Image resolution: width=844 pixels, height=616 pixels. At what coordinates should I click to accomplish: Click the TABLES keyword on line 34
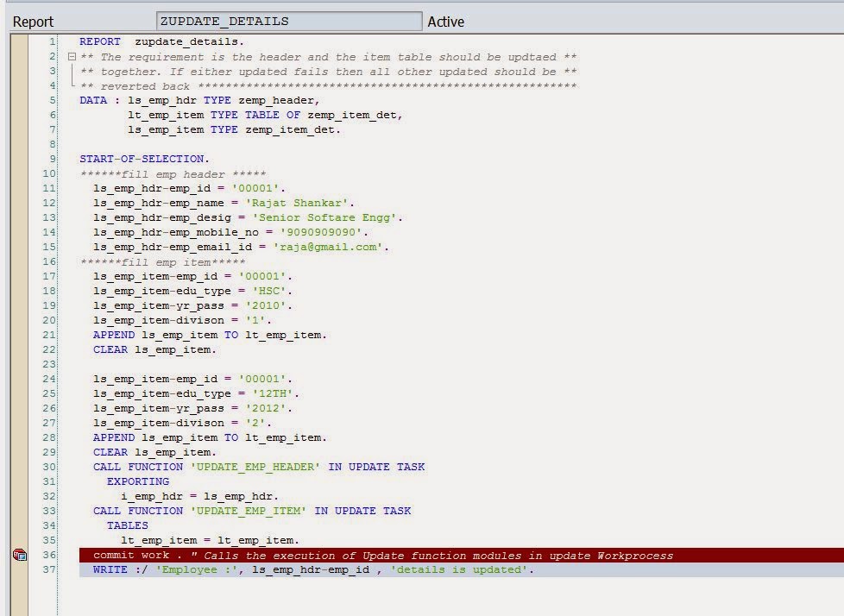point(128,525)
